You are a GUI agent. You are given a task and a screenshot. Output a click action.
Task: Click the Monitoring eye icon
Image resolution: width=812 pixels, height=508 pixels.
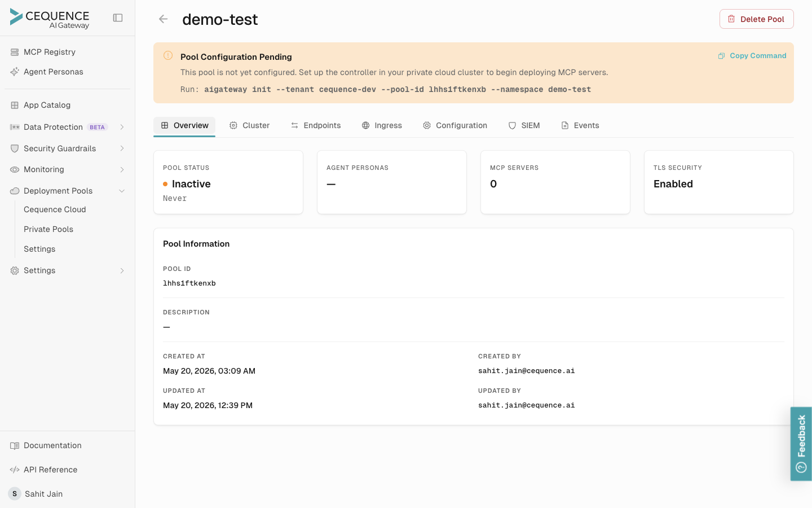(x=15, y=169)
